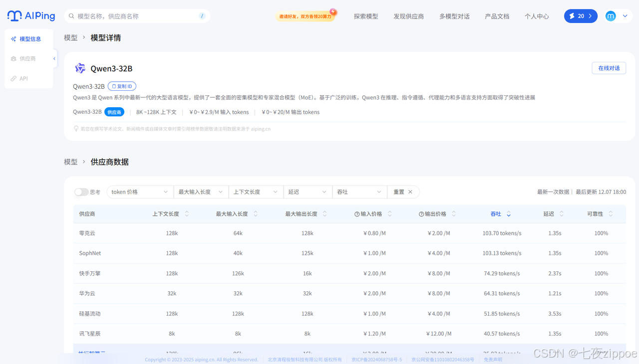Click the 在线对话 button
The image size is (639, 364).
(x=609, y=68)
